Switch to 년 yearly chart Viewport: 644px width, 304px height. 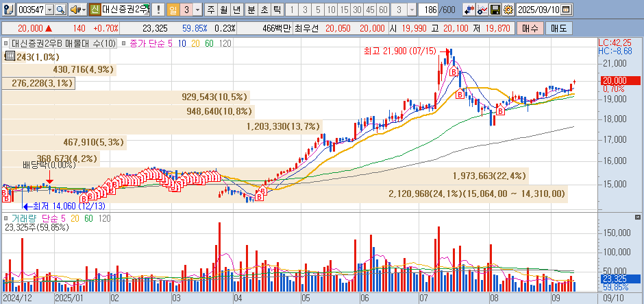[x=237, y=9]
